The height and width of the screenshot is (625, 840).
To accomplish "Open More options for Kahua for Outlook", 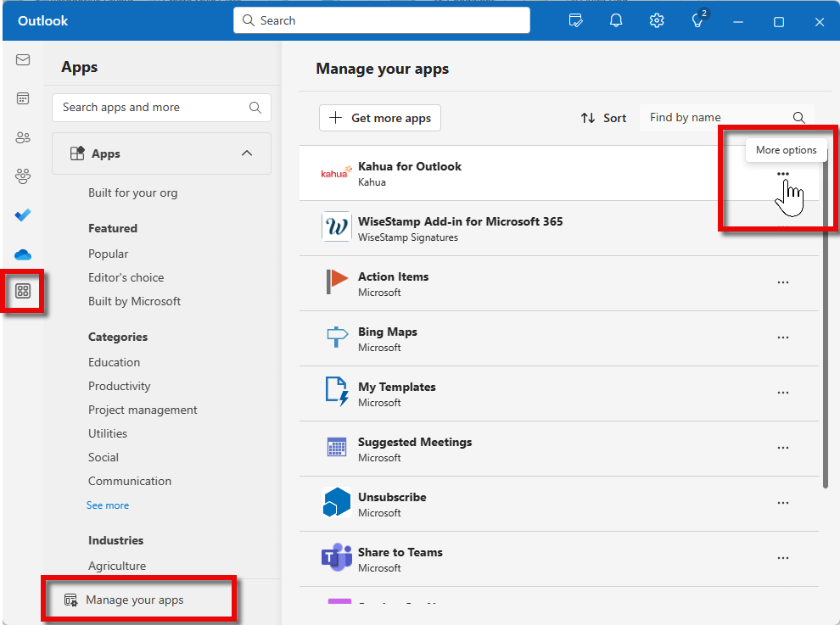I will click(x=782, y=174).
